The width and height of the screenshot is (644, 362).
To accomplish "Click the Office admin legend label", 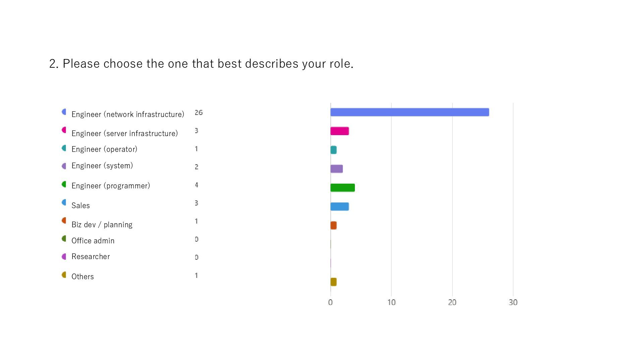I will click(93, 241).
